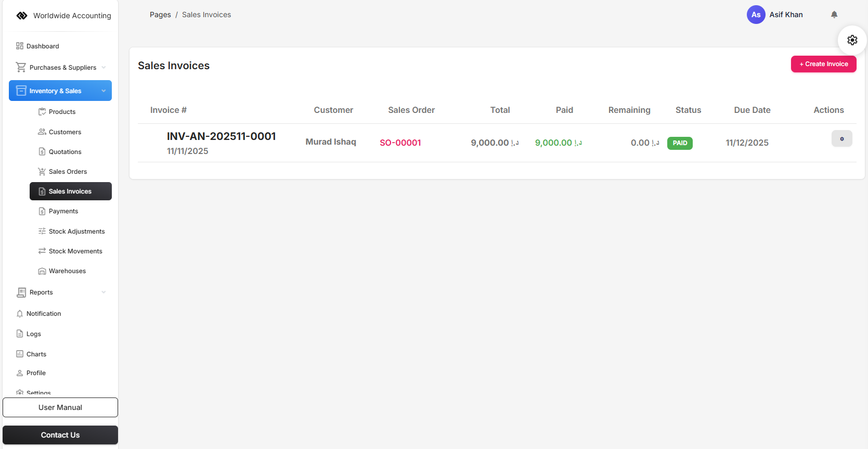Click the Sales Invoices document icon
The width and height of the screenshot is (868, 449).
tap(42, 191)
